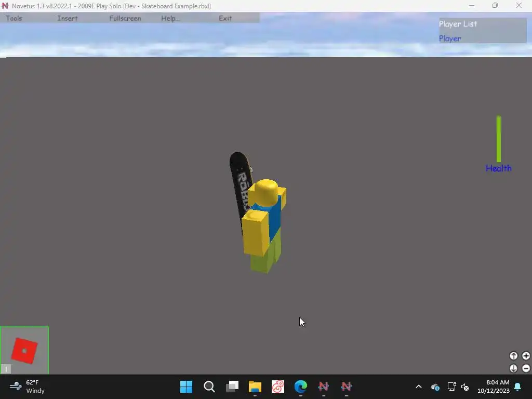Click the muted volume tray icon
The image size is (532, 399).
[x=465, y=387]
